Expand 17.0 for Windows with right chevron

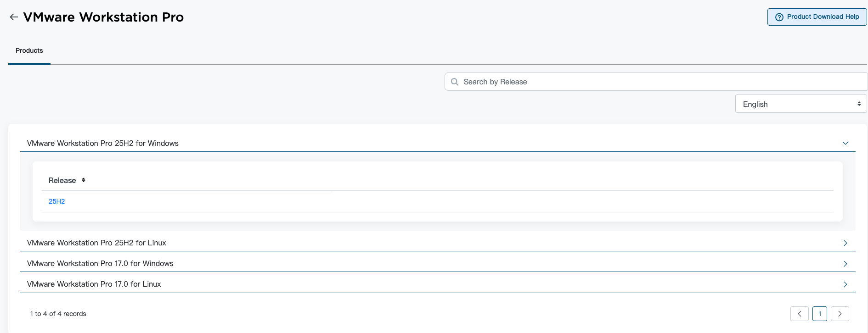click(x=845, y=264)
